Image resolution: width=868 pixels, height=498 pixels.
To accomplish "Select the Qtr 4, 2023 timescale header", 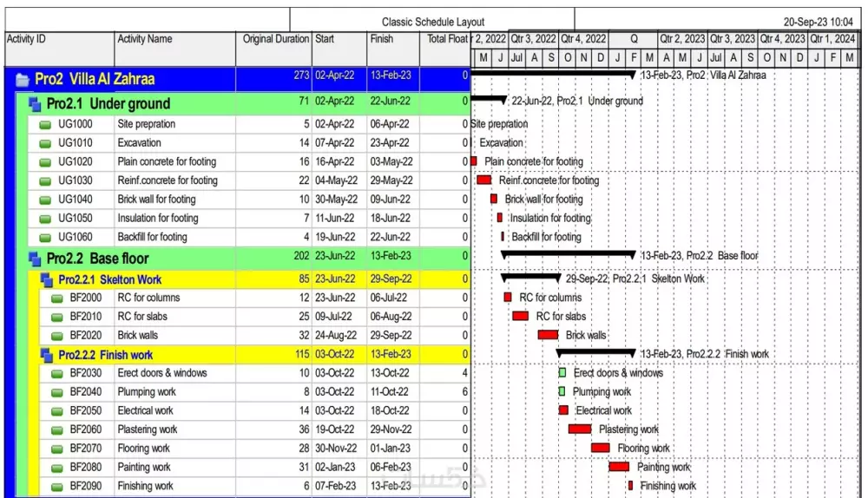I will pos(783,39).
